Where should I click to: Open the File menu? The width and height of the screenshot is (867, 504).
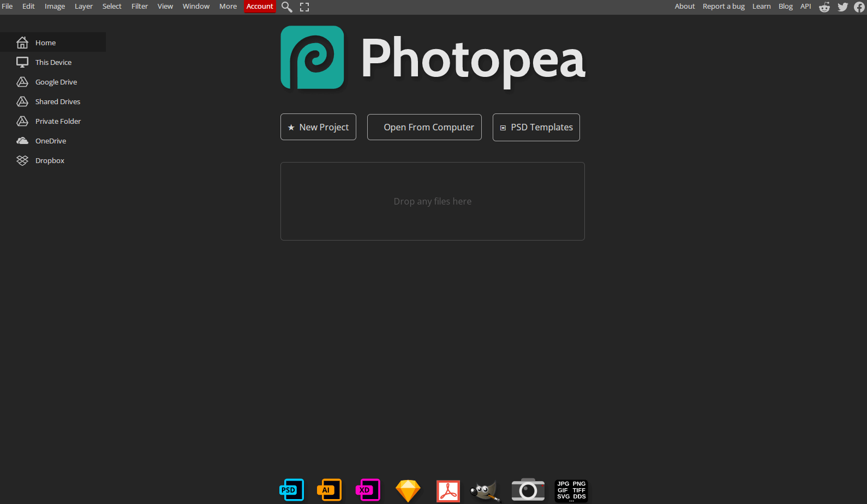click(7, 7)
